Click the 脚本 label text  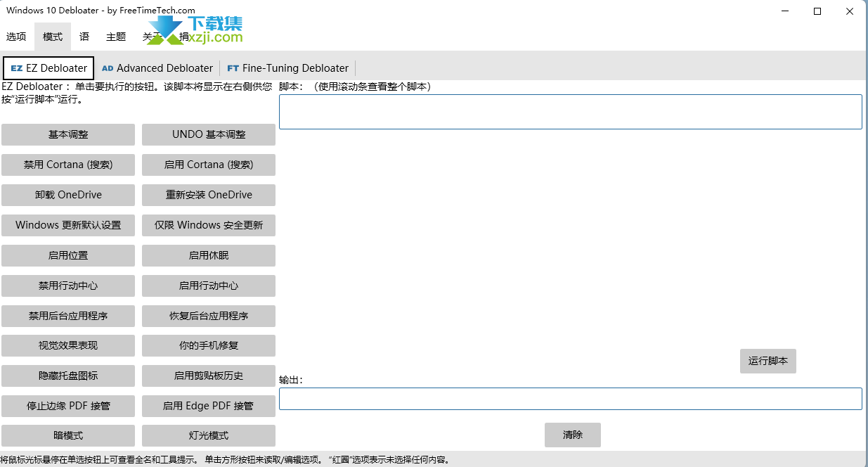coord(355,87)
